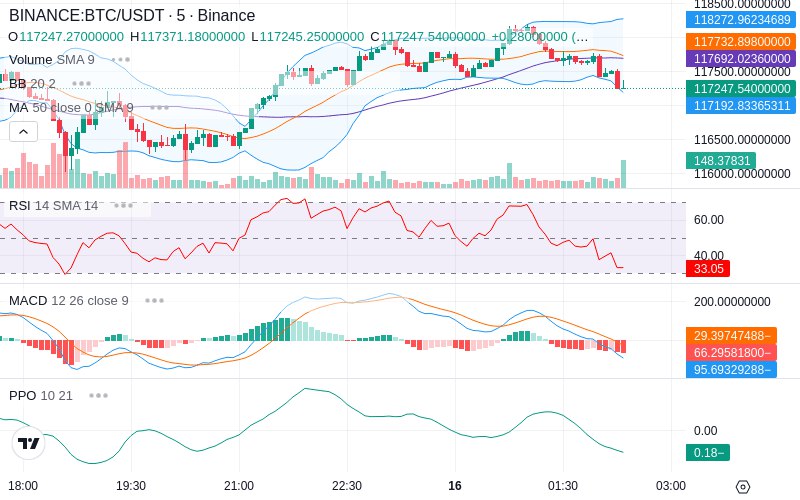Image resolution: width=800 pixels, height=500 pixels.
Task: Open more options for BB 20 2
Action: pyautogui.click(x=82, y=84)
